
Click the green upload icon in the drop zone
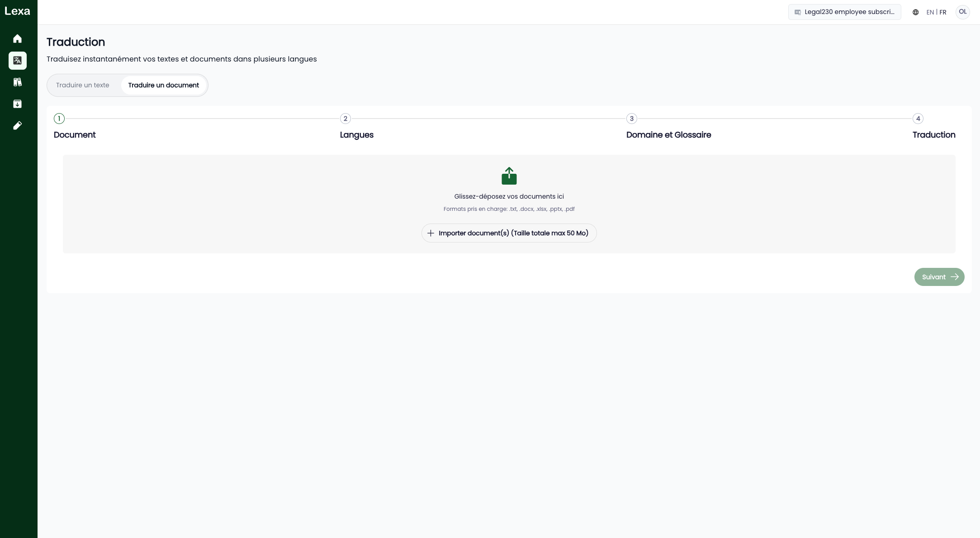coord(509,176)
